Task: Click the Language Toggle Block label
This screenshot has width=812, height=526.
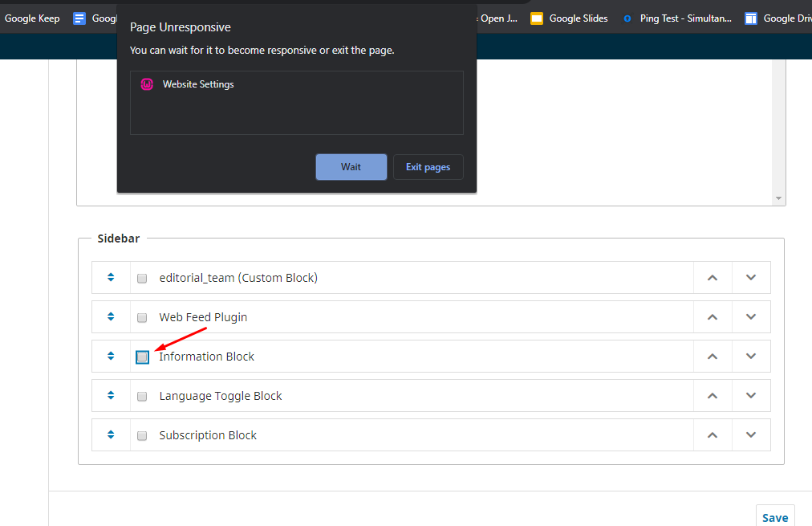Action: (x=221, y=396)
